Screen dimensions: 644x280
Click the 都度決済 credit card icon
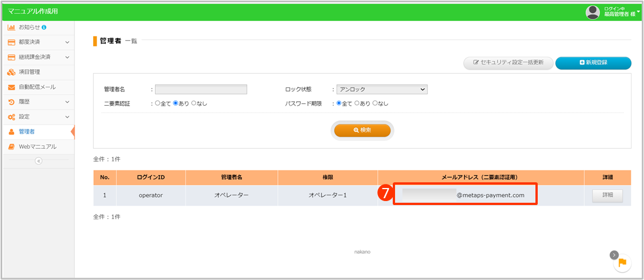pos(11,42)
